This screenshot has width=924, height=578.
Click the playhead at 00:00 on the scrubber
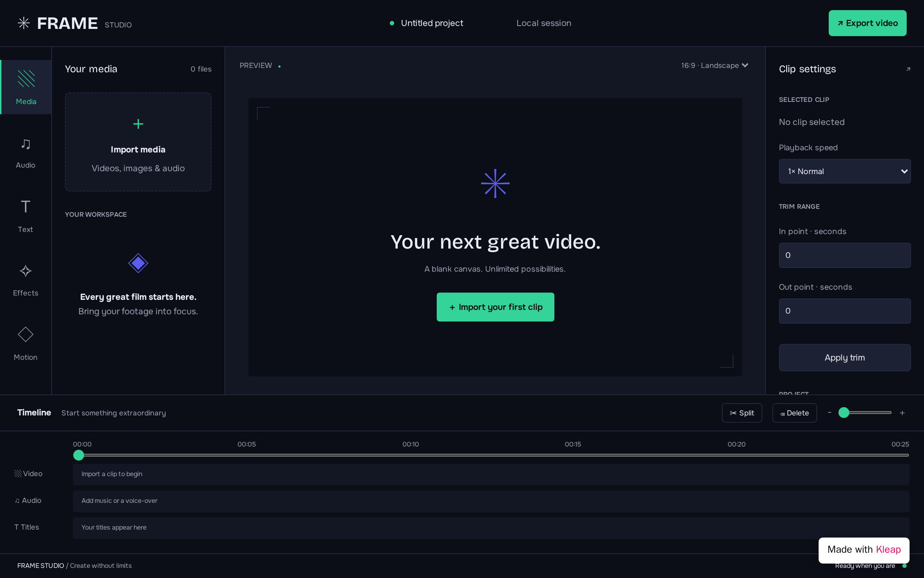coord(79,455)
